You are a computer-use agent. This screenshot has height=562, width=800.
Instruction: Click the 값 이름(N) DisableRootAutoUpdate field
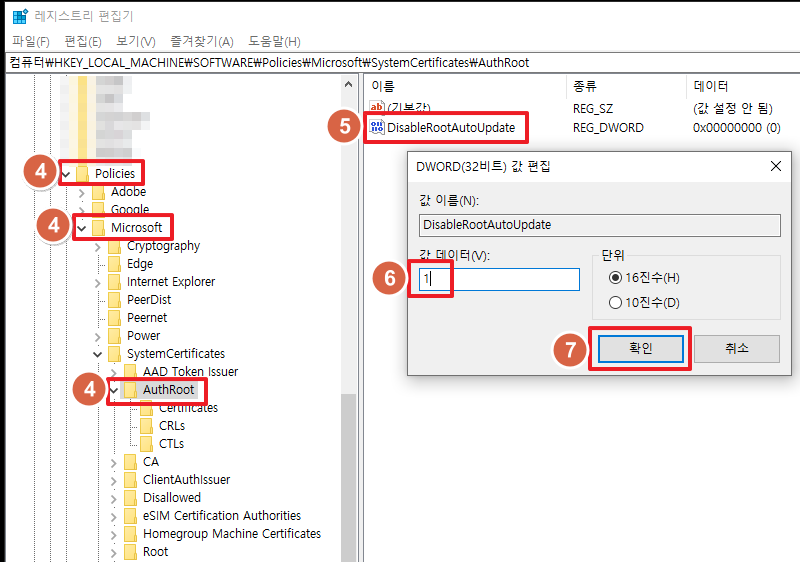tap(599, 225)
